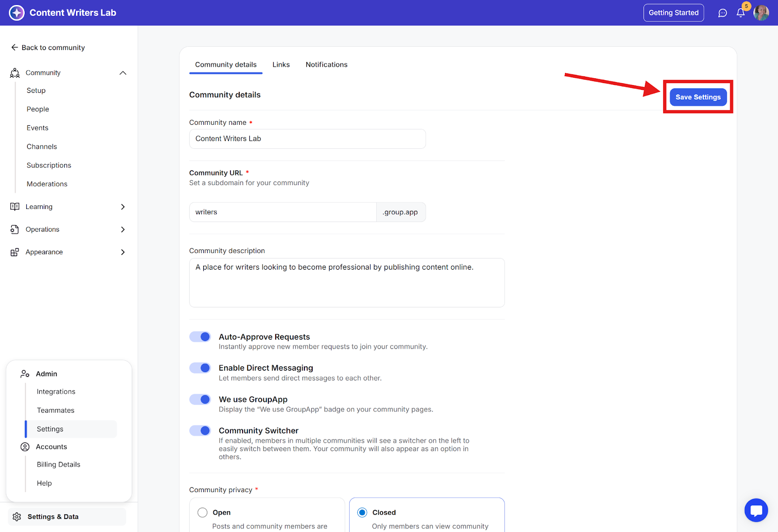Open Setup in the Community menu
Screen dimensions: 778x532
coord(36,90)
